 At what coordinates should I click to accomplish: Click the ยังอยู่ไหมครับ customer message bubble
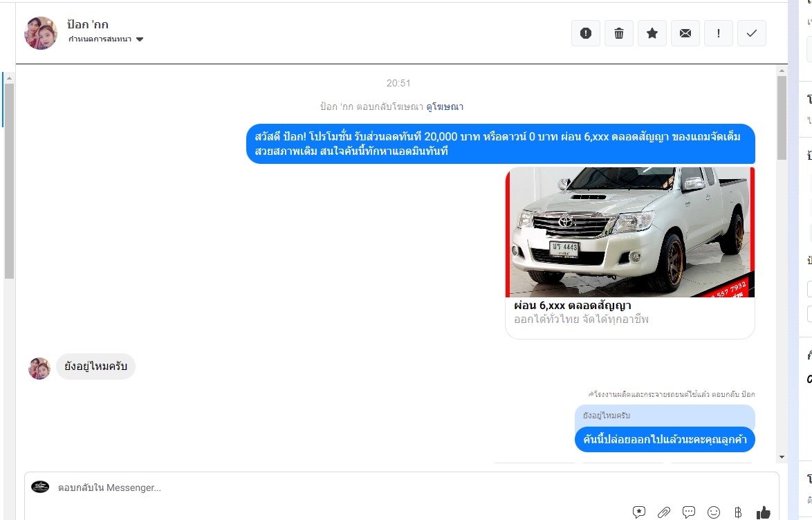pyautogui.click(x=95, y=366)
